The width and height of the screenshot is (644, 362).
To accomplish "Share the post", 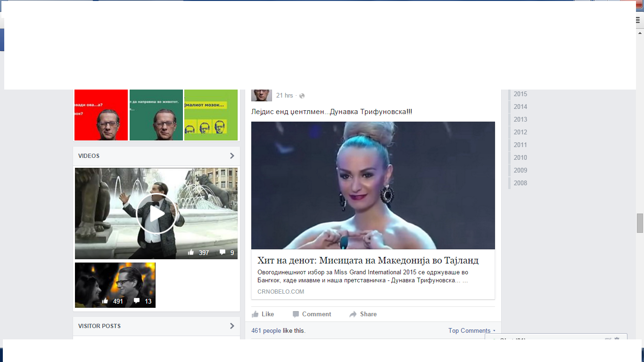I will [363, 314].
